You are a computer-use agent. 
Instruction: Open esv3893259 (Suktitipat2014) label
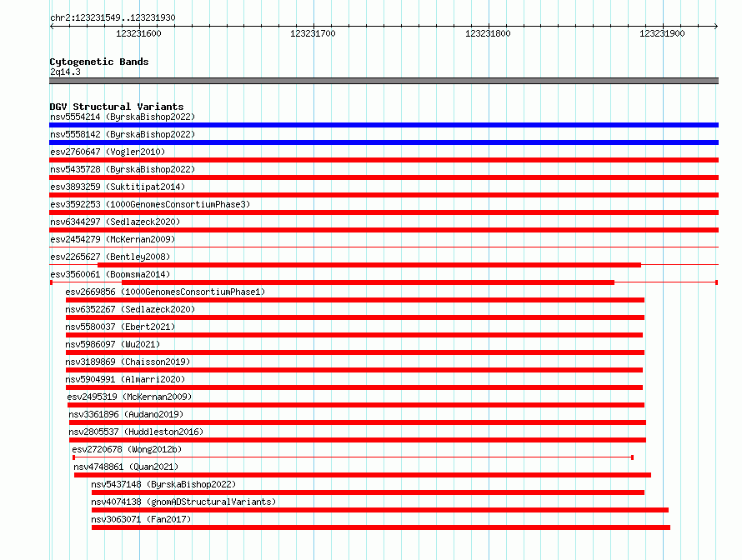(x=118, y=187)
